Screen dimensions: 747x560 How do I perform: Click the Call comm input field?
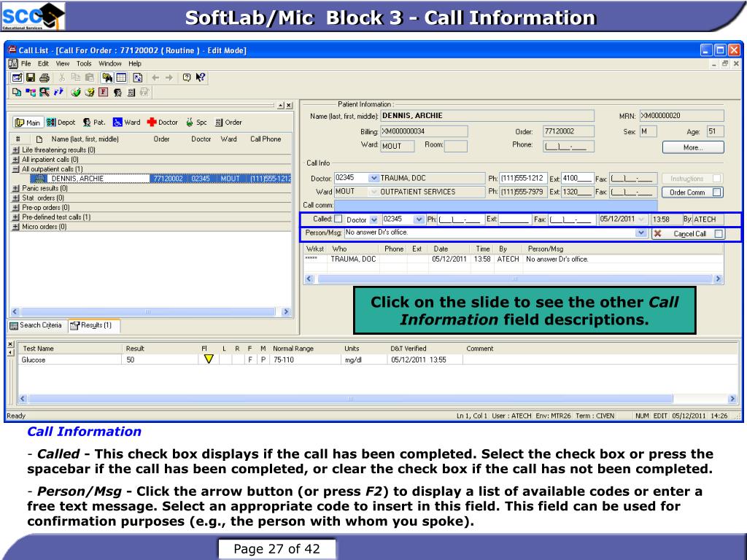(x=496, y=206)
